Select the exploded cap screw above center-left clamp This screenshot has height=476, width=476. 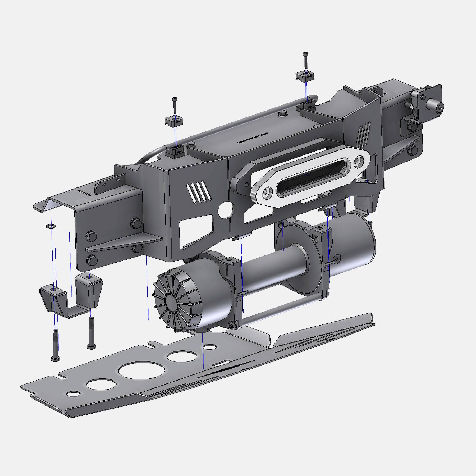175,105
